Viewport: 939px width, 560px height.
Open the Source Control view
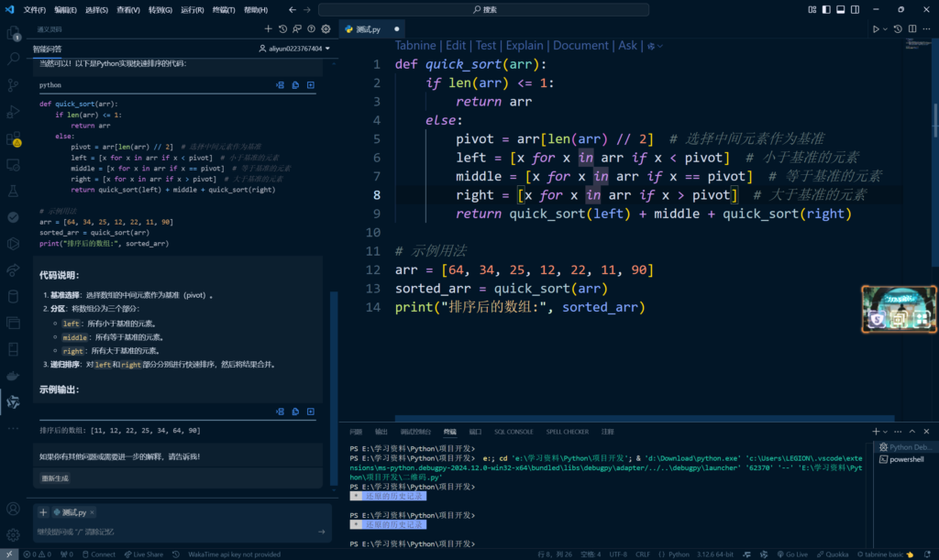[13, 85]
